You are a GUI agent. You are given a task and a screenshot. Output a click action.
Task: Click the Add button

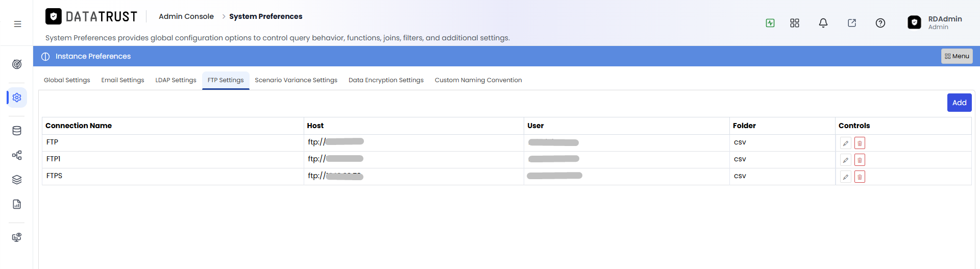[959, 103]
